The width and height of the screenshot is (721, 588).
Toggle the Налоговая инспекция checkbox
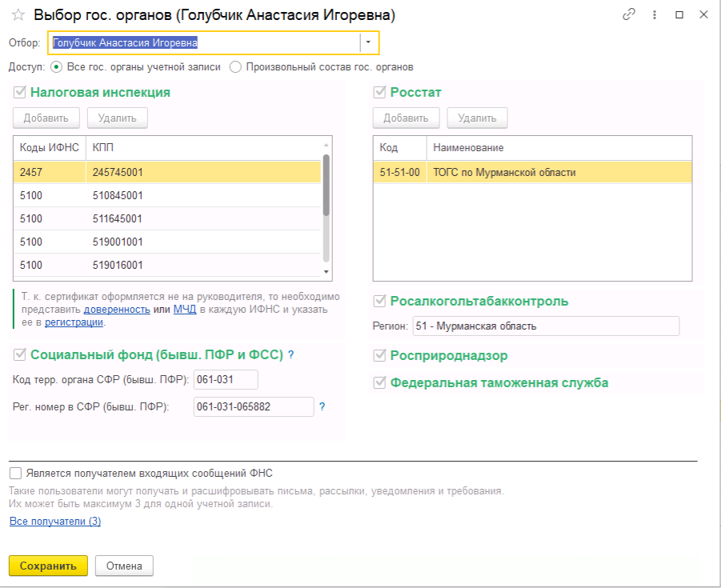19,92
